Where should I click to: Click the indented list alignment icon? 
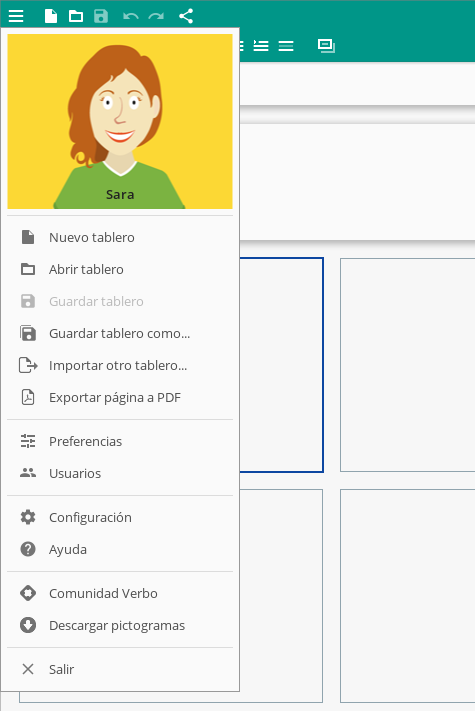pyautogui.click(x=261, y=46)
